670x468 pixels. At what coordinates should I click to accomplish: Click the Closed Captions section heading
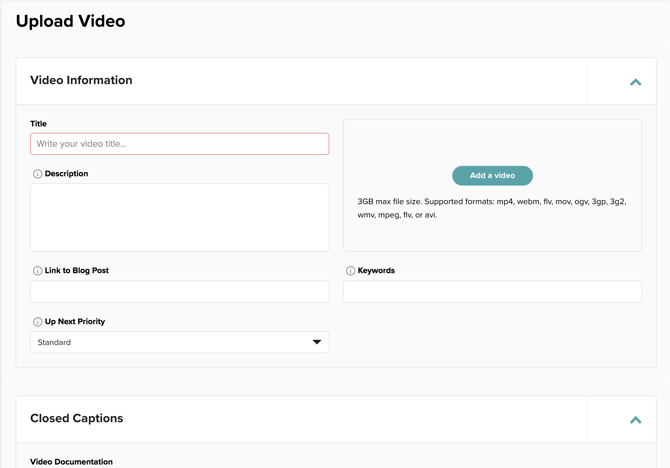click(x=76, y=418)
